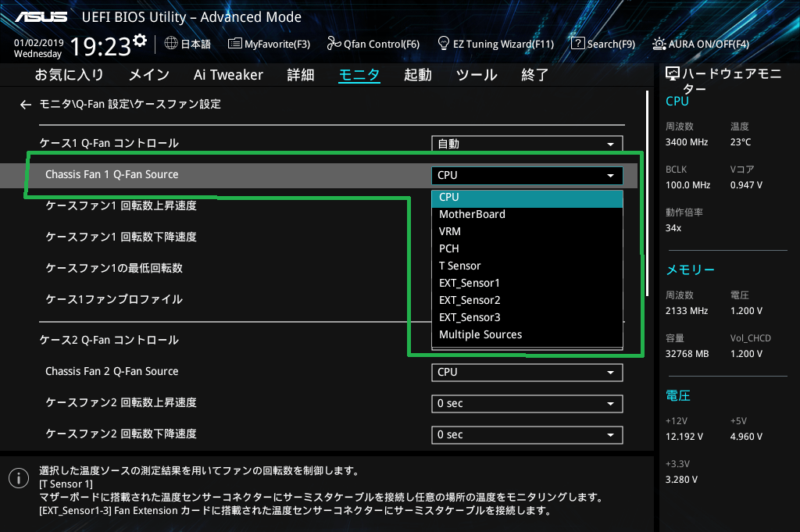Click the Hardware Monitor display icon
Image resolution: width=800 pixels, height=532 pixels.
coord(673,74)
